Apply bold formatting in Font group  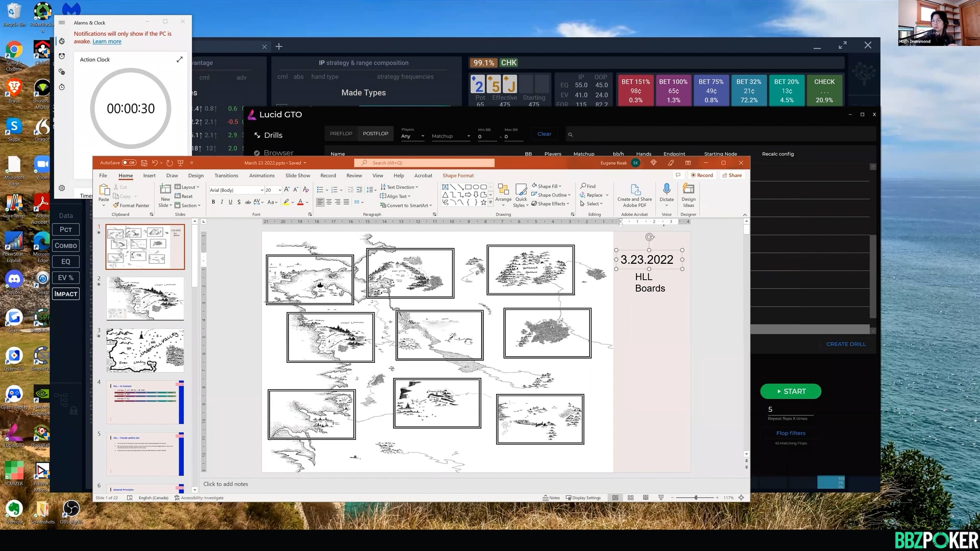[213, 202]
